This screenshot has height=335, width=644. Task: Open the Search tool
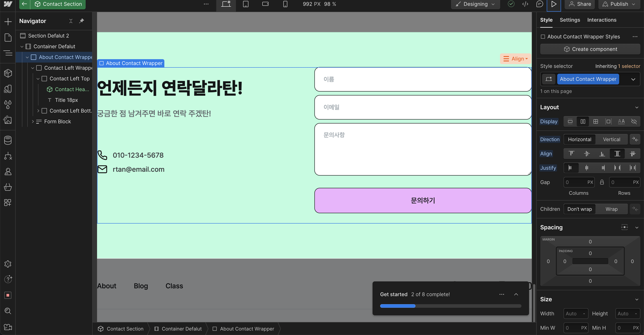point(8,311)
